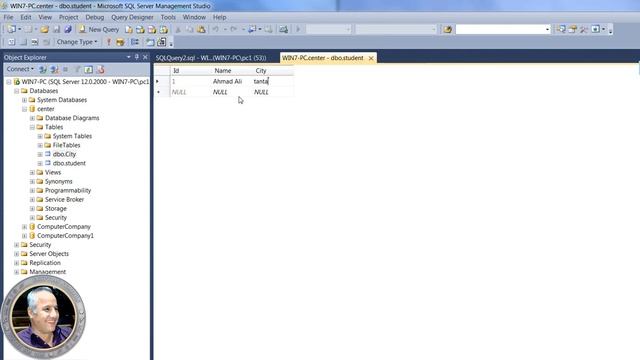Click the Verify SQL Syntax icon
Viewport: 640px width, 360px height.
[x=120, y=42]
